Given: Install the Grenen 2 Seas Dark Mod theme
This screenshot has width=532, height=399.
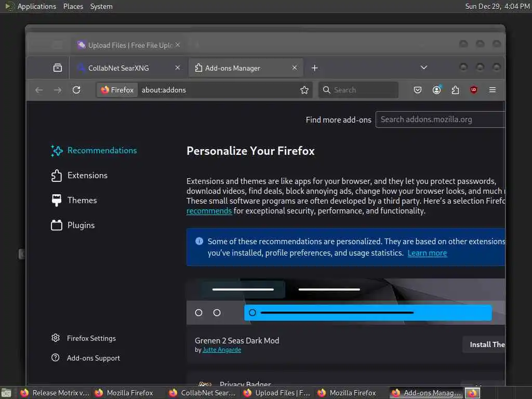Looking at the screenshot, I should pos(484,345).
